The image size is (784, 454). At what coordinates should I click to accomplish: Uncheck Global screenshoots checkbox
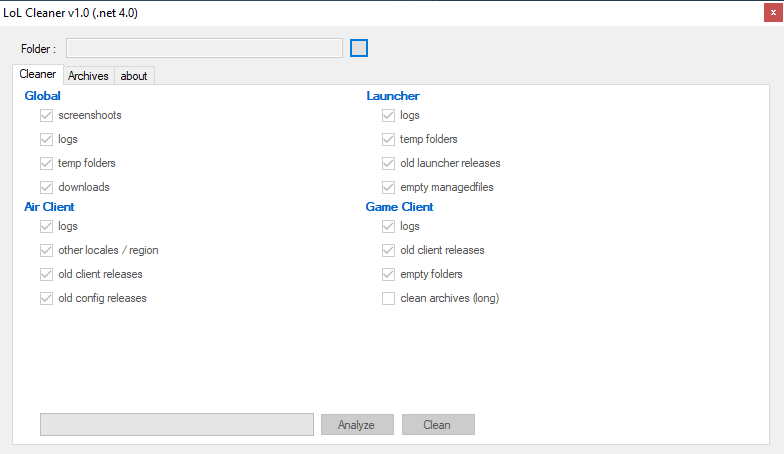pyautogui.click(x=46, y=116)
